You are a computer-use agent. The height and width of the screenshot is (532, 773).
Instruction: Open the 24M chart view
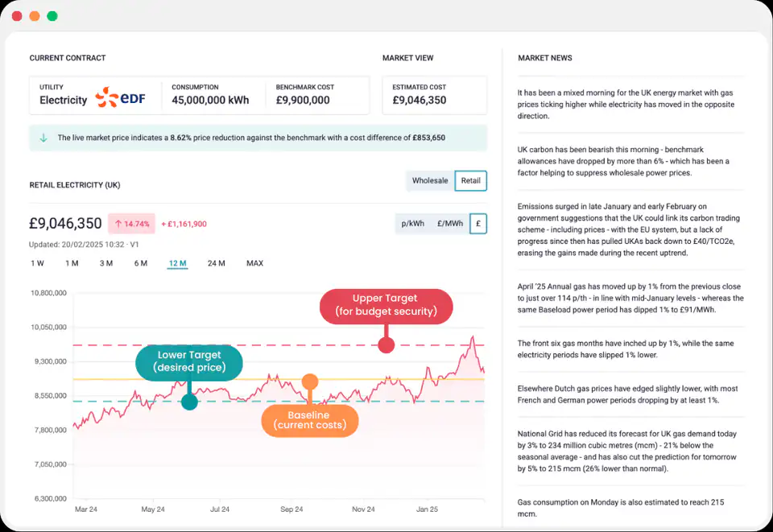[216, 262]
